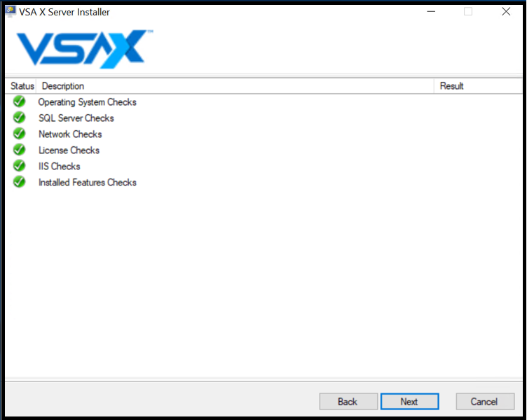The width and height of the screenshot is (527, 420).
Task: Select the Network Checks list entry
Action: 70,134
